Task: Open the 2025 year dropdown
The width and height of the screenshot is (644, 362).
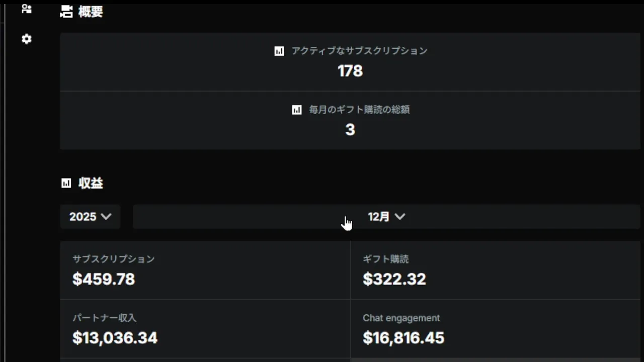Action: click(90, 217)
